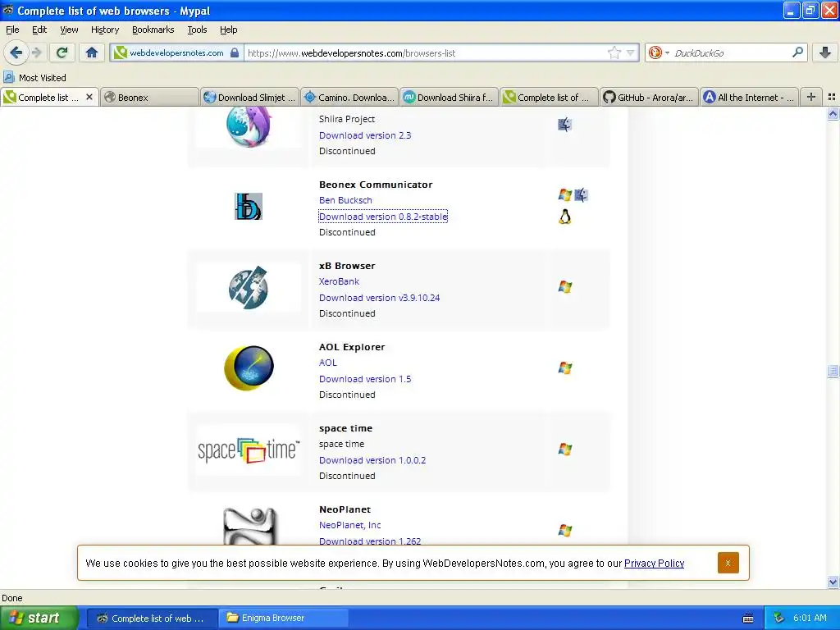
Task: Open the Edit menu
Action: pos(39,30)
